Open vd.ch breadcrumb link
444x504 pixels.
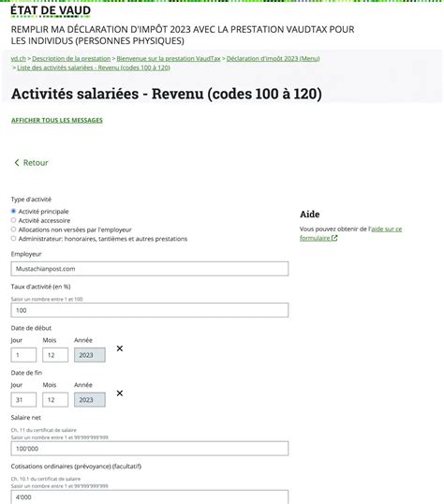click(19, 58)
